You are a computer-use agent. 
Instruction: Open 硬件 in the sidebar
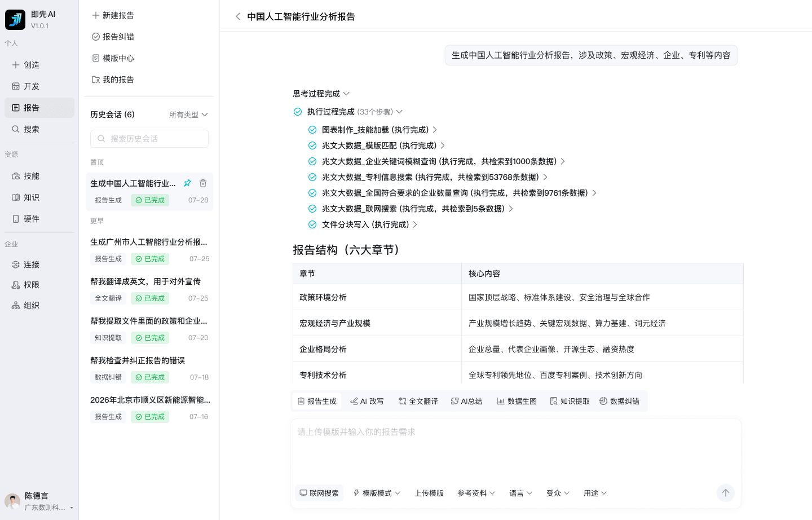tap(39, 219)
